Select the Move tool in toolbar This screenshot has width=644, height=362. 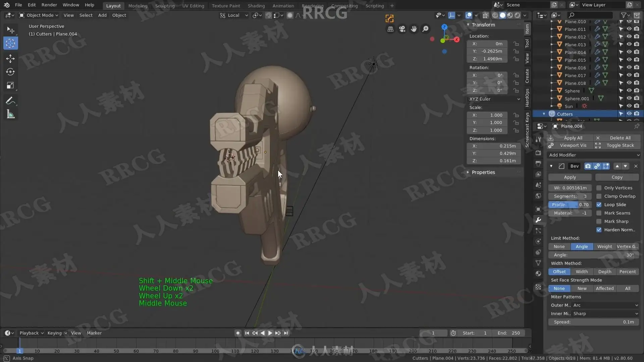coord(10,58)
